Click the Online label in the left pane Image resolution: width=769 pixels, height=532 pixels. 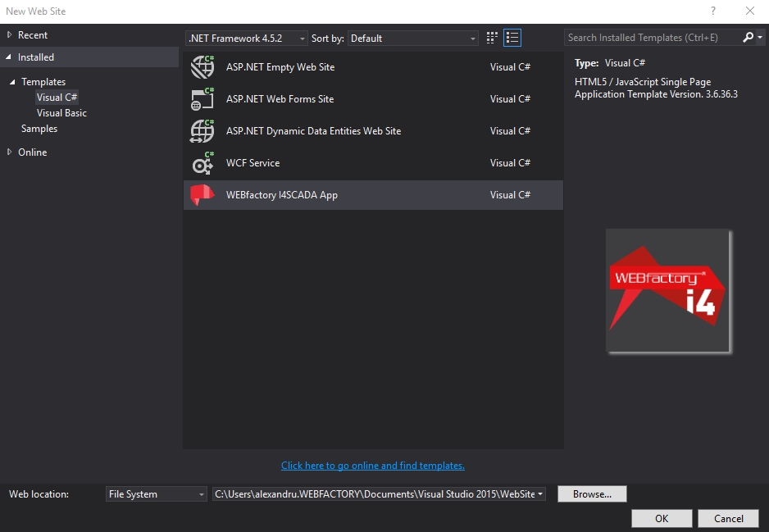pos(32,152)
